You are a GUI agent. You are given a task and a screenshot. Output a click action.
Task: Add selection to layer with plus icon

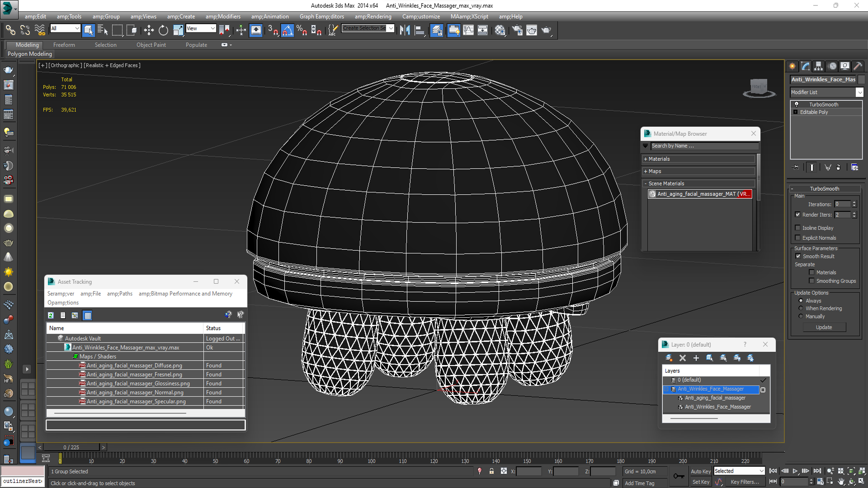pos(696,358)
